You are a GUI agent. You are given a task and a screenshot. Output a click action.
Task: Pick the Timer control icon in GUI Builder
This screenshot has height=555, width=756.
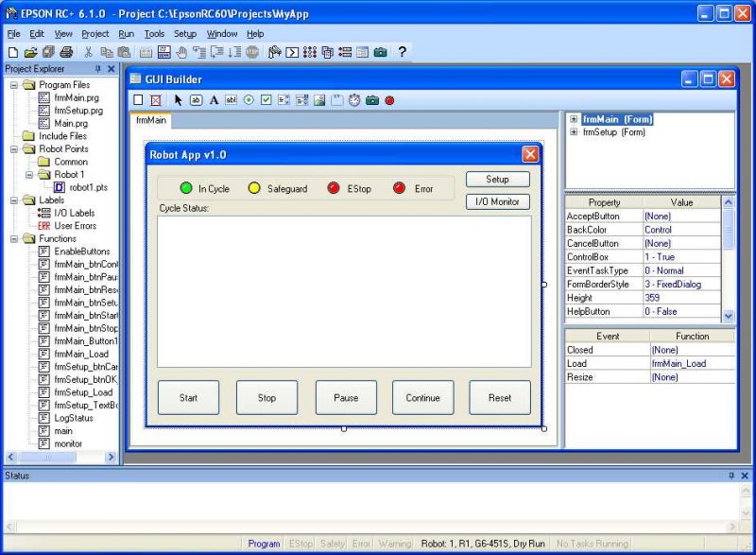coord(354,100)
